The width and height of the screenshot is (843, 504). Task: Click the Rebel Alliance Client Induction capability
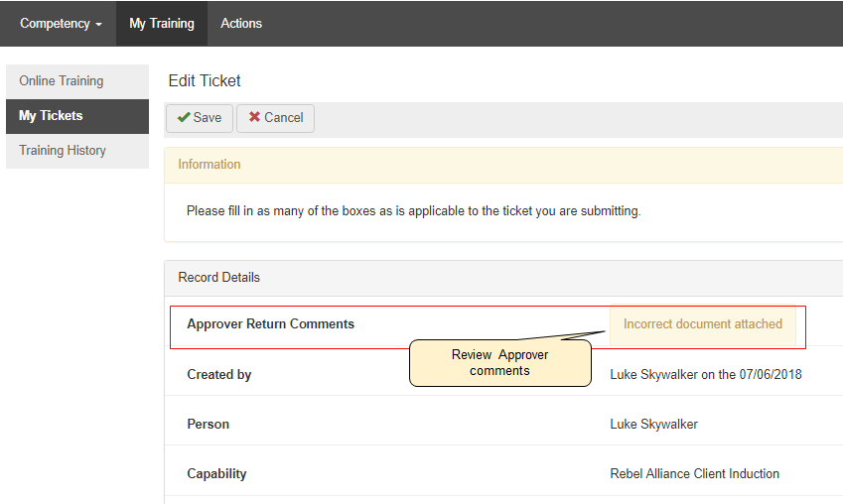694,474
